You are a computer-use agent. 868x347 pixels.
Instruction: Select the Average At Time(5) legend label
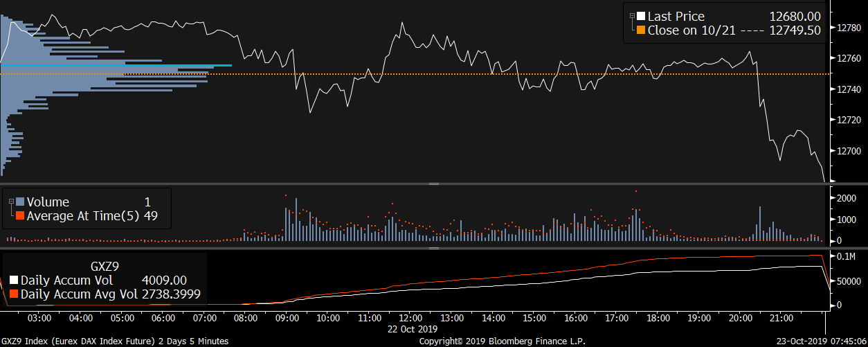click(x=83, y=216)
